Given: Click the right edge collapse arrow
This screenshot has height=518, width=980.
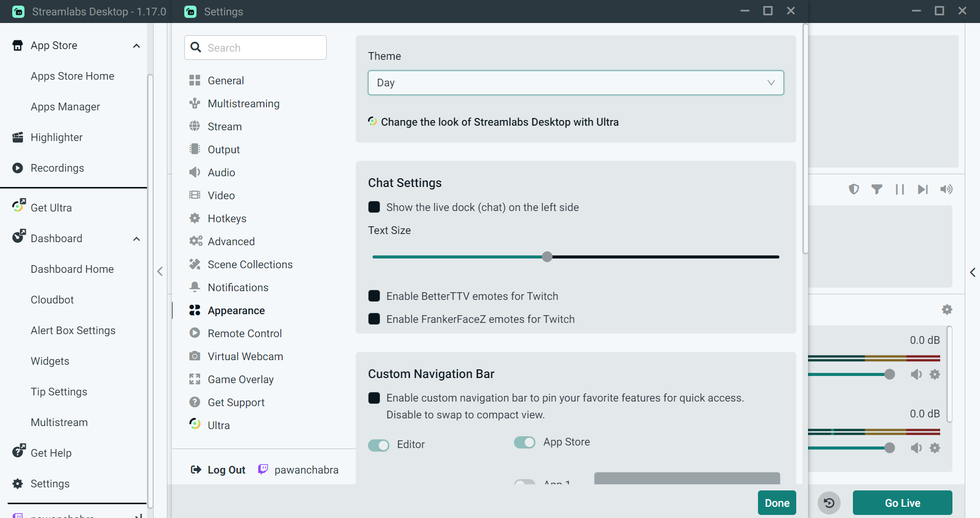Looking at the screenshot, I should [973, 272].
